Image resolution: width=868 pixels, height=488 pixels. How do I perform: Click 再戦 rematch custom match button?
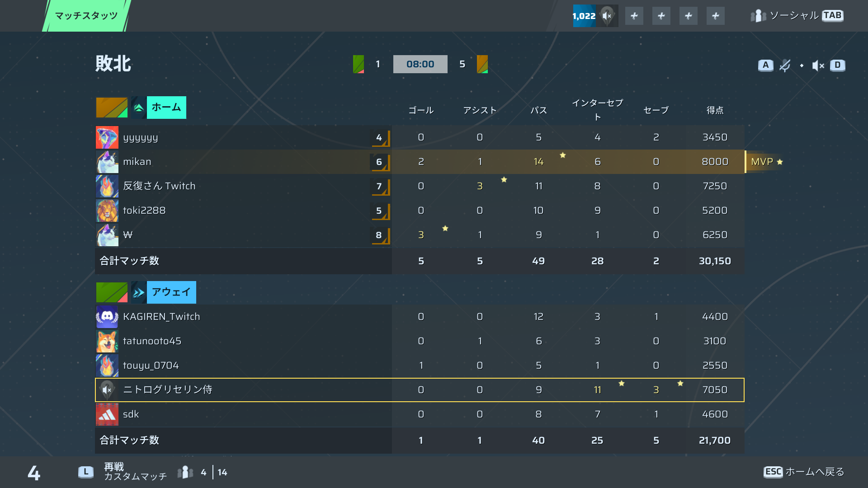123,472
